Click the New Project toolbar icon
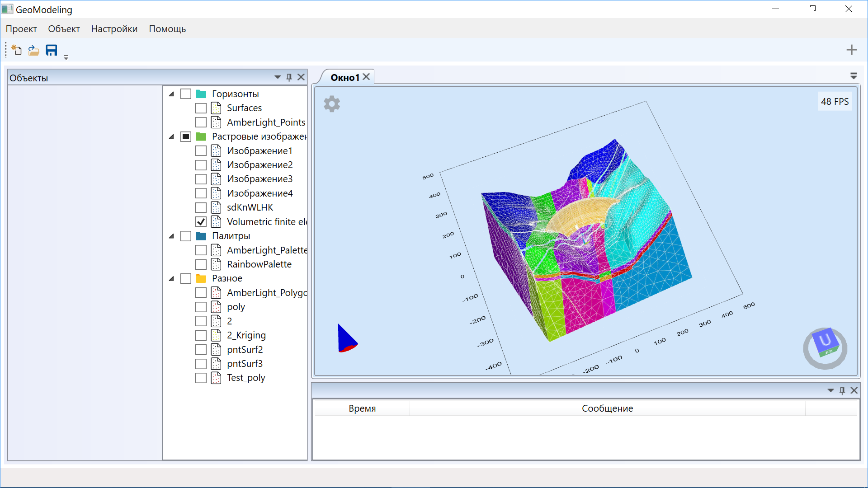 17,50
